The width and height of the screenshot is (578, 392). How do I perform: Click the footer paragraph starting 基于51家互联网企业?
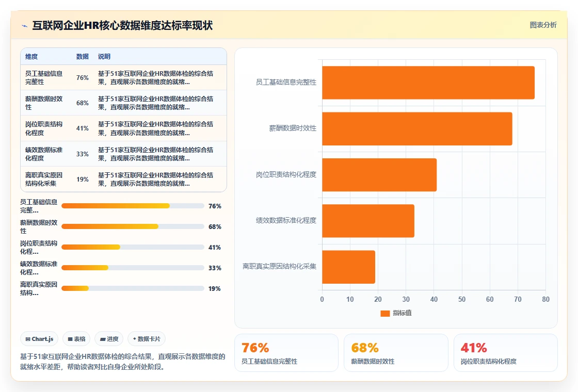[122, 362]
